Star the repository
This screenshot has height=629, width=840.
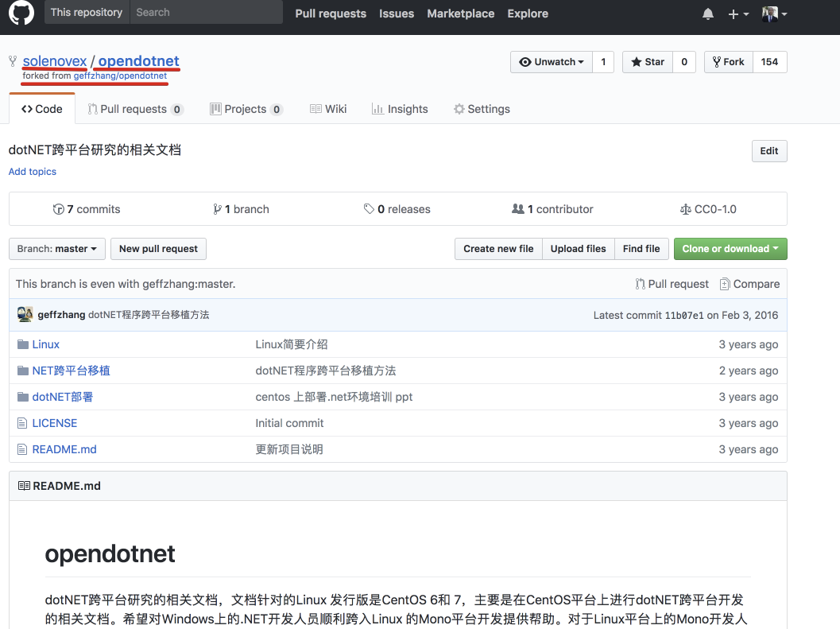[648, 62]
